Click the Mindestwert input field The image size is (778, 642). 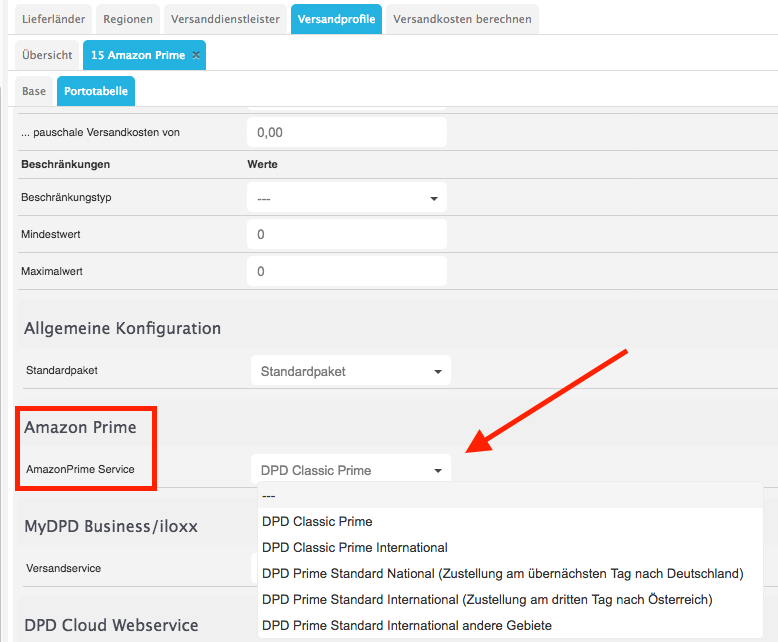[x=346, y=235]
